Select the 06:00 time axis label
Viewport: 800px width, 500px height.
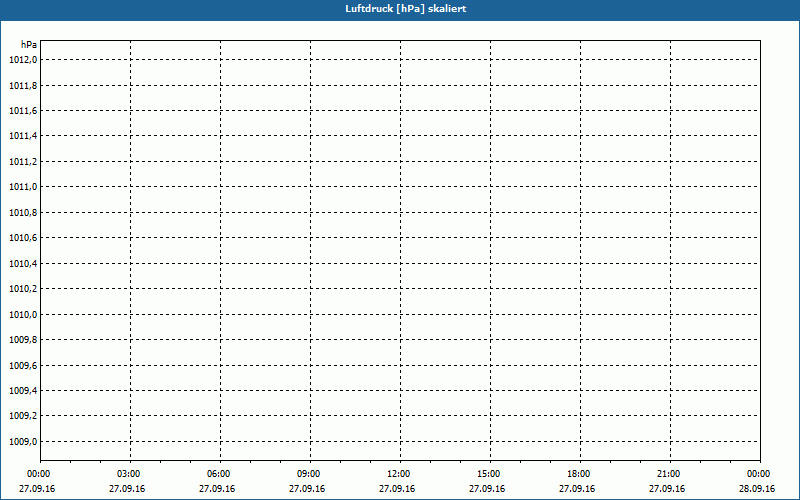coord(219,474)
